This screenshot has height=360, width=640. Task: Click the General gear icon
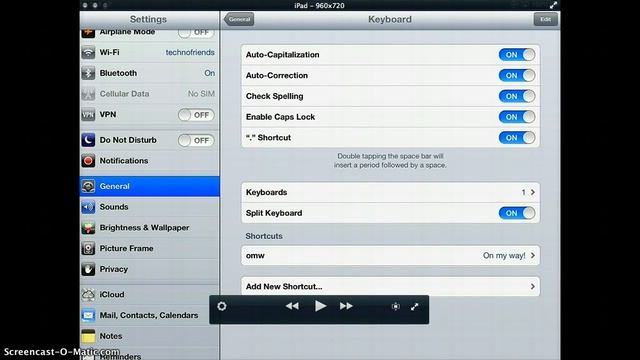coord(88,186)
